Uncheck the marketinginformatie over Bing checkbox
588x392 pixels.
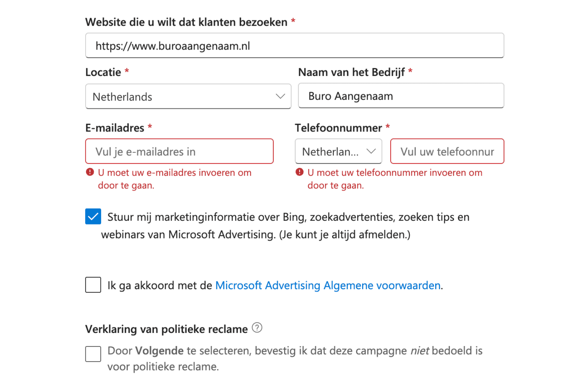click(x=93, y=216)
